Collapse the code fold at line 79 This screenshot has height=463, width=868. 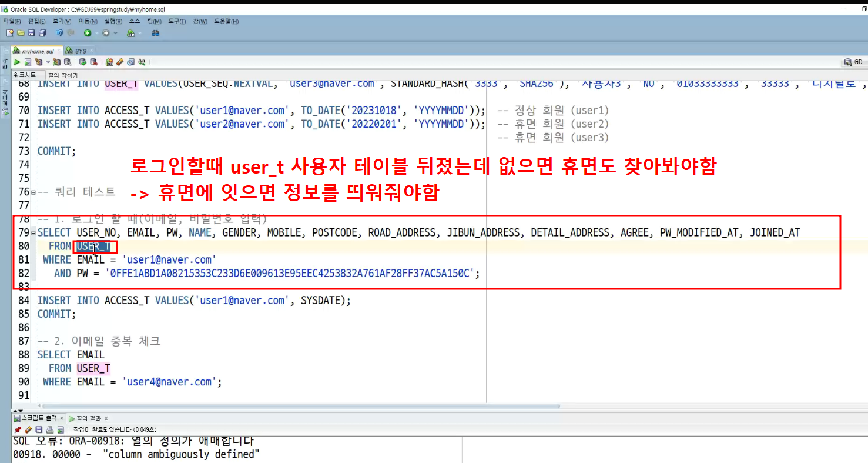coord(33,233)
